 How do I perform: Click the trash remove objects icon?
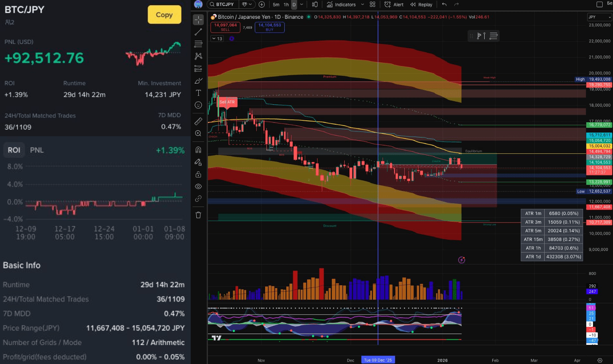[198, 215]
